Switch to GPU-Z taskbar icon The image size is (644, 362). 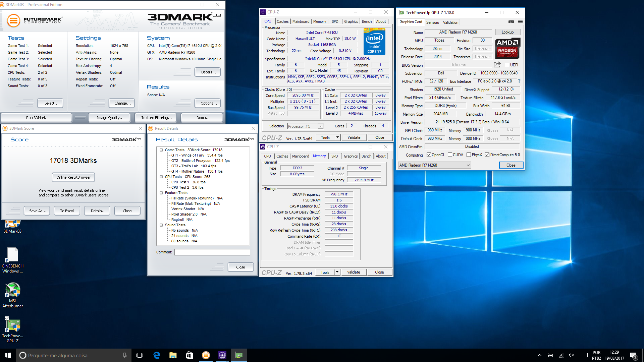(239, 355)
